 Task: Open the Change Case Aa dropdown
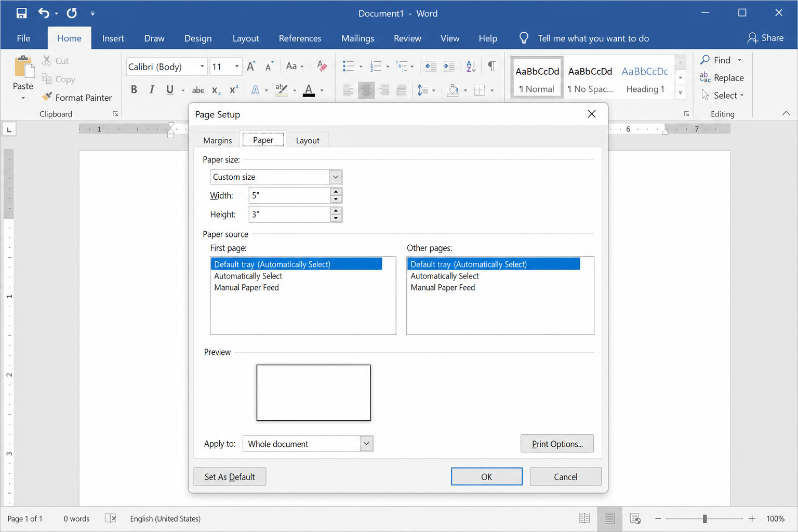295,66
